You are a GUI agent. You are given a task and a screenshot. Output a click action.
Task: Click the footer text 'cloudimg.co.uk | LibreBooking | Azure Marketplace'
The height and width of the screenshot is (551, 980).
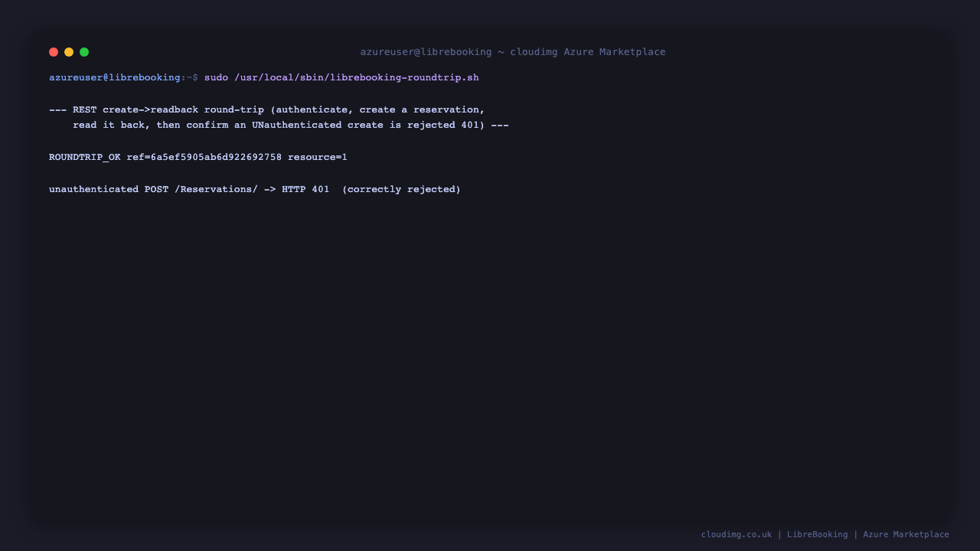(x=825, y=535)
